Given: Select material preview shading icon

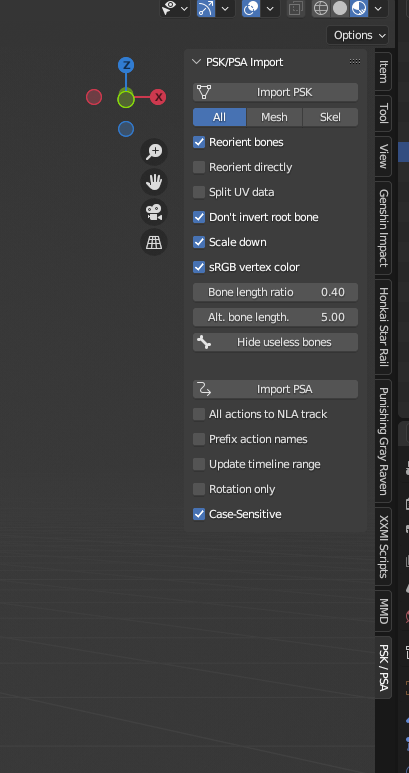Looking at the screenshot, I should [x=359, y=8].
